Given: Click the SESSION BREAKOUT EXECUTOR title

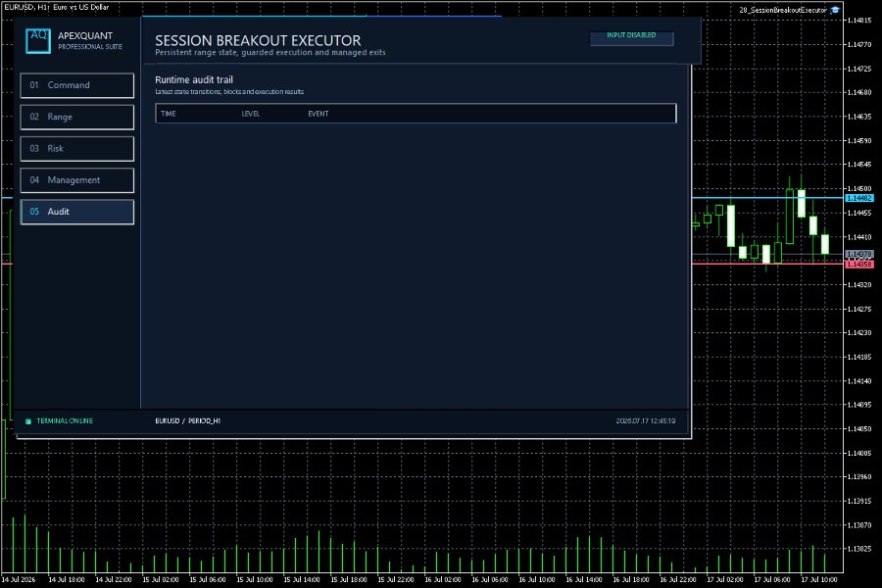Looking at the screenshot, I should [258, 40].
